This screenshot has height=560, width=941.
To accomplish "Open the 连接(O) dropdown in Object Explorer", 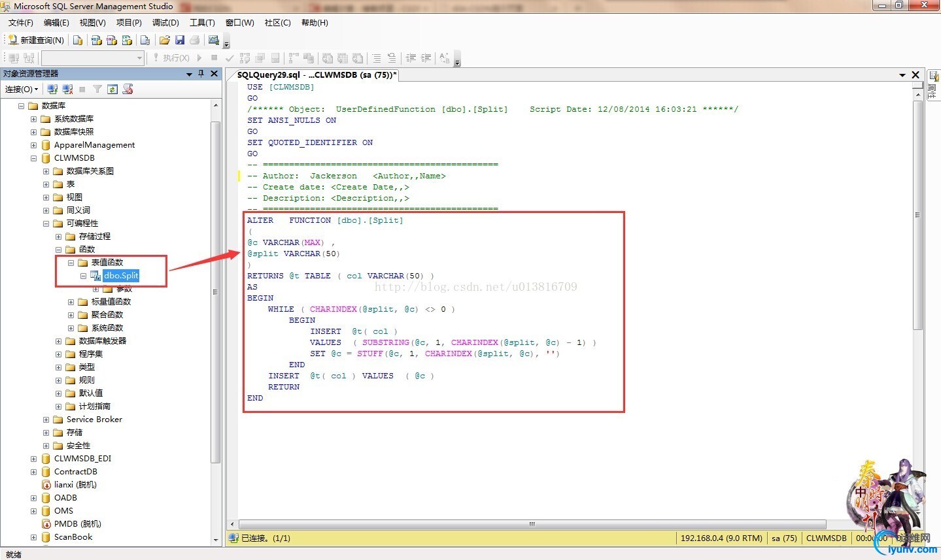I will tap(22, 90).
